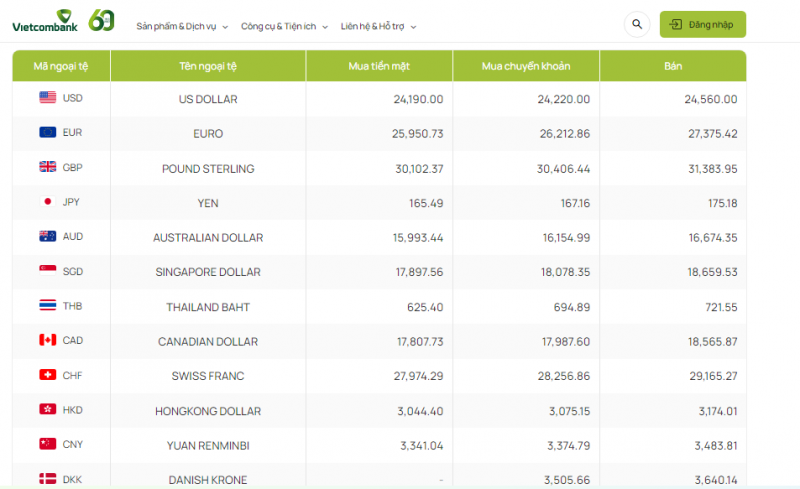Viewport: 800px width, 489px height.
Task: Expand the Công cụ & Tiện ích menu
Action: click(284, 26)
